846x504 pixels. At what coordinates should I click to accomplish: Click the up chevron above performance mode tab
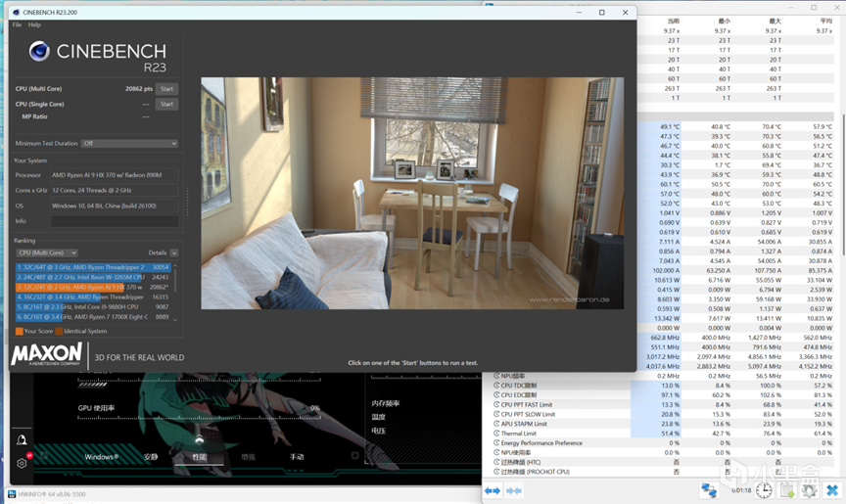(199, 439)
